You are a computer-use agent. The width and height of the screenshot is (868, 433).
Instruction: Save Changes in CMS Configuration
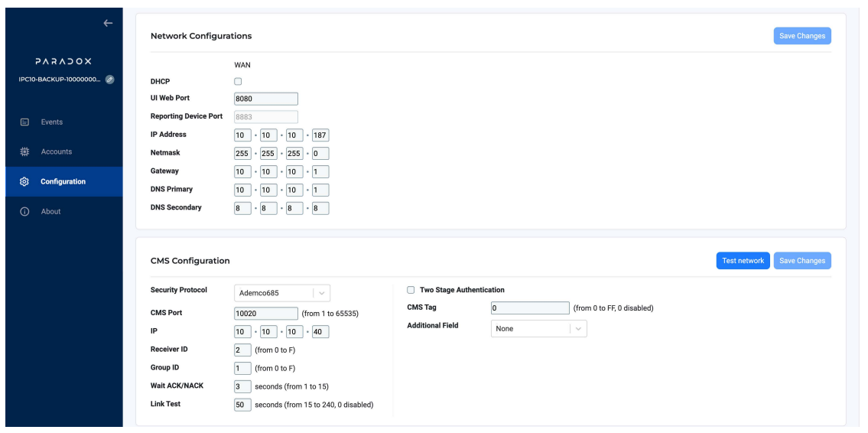pyautogui.click(x=801, y=261)
